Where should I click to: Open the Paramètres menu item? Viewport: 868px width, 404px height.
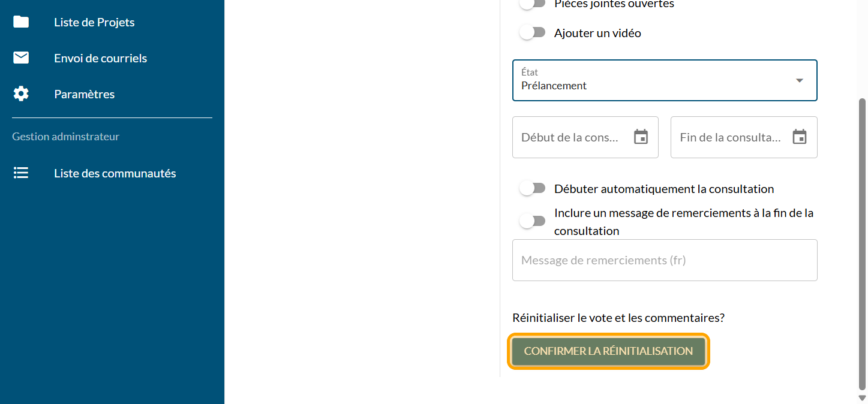pos(84,94)
